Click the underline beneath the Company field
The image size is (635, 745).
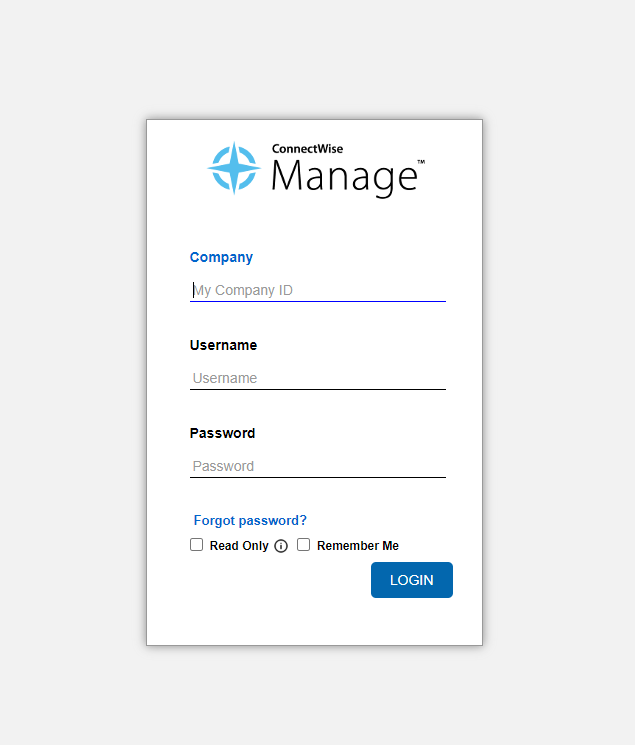pyautogui.click(x=317, y=301)
